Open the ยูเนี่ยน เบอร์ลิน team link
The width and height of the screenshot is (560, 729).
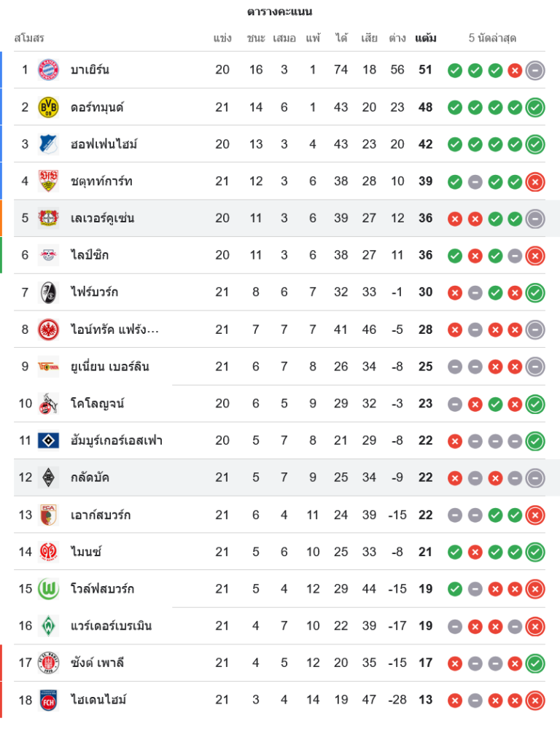109,366
